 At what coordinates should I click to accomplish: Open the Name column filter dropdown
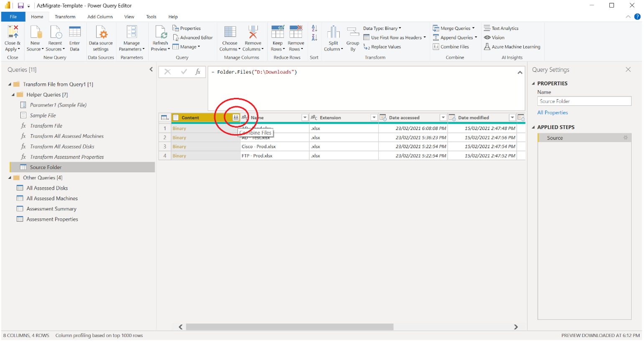point(305,118)
